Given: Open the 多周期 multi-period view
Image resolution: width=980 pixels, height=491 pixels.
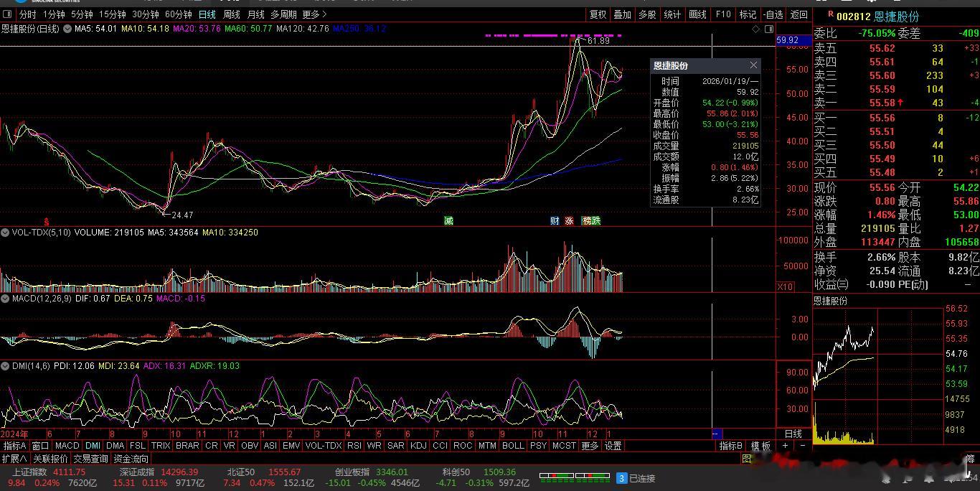Looking at the screenshot, I should (x=283, y=14).
